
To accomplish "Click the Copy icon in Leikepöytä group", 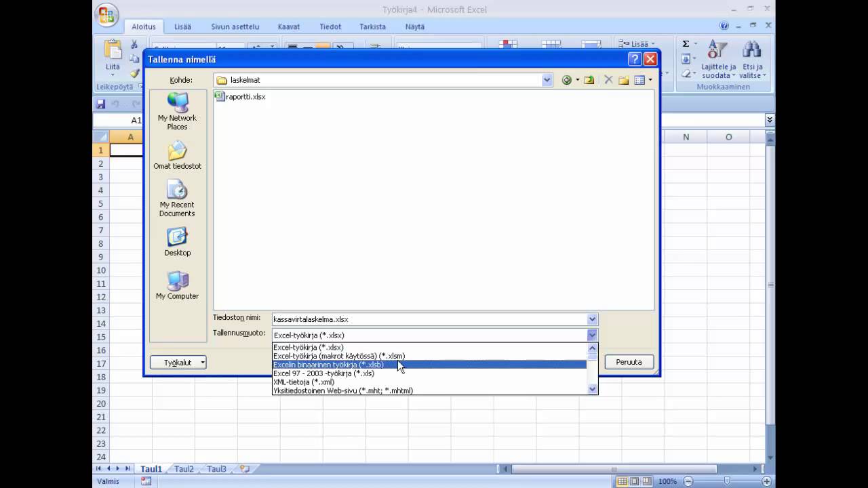I will [x=134, y=59].
